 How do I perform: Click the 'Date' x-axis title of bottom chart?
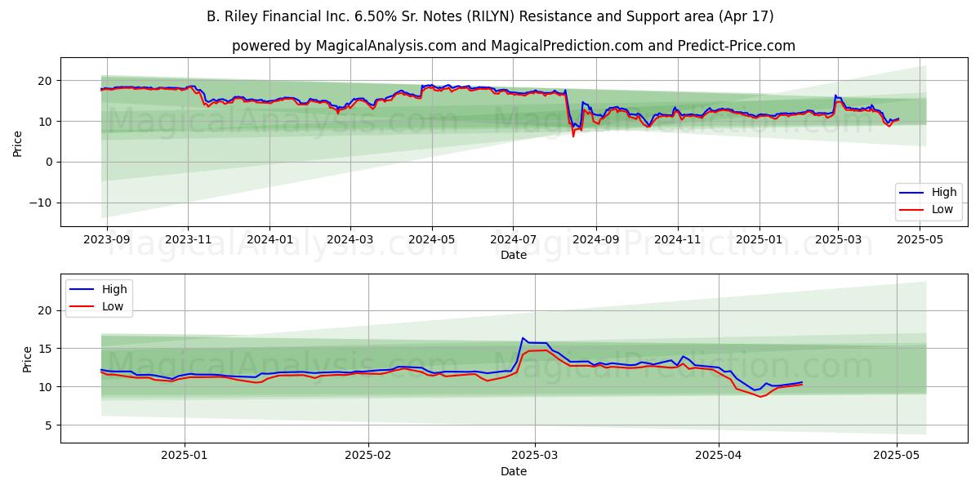(514, 472)
